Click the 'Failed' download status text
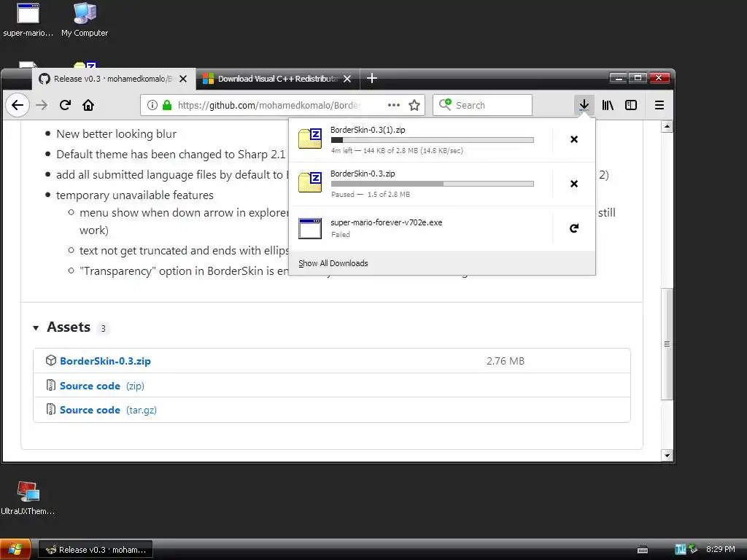Screen dimensions: 747x560 coord(340,234)
